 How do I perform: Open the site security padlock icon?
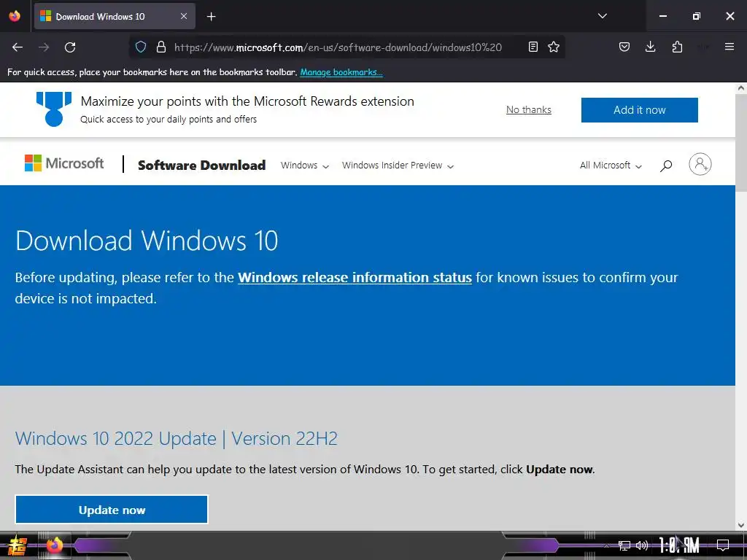click(161, 47)
